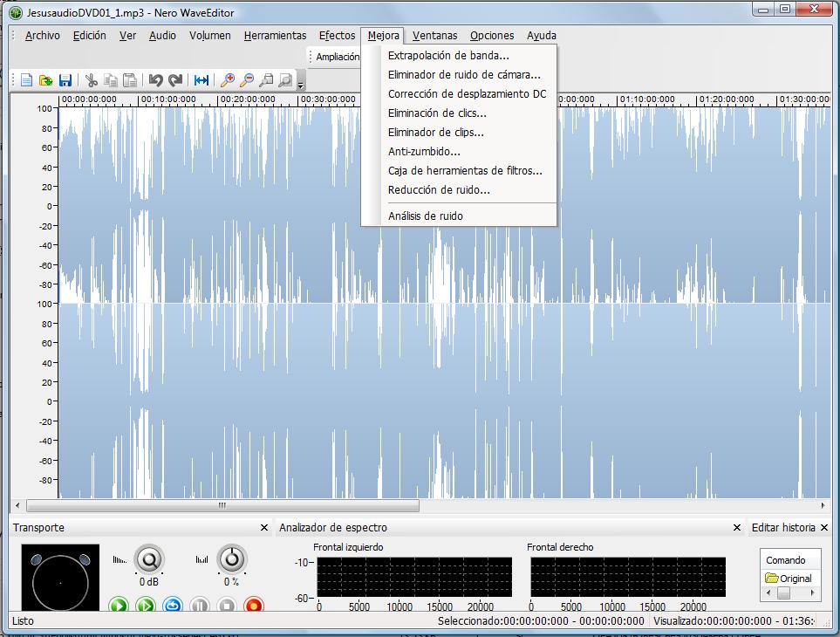Zoom out with the minus magnifier icon

[x=247, y=80]
